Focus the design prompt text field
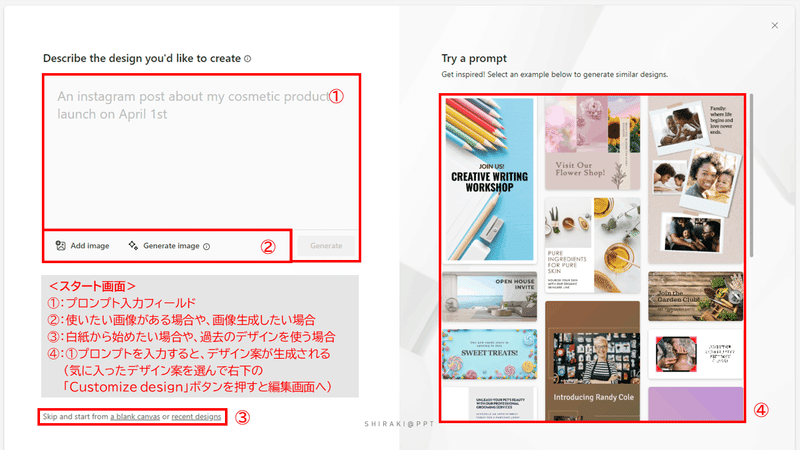Screen dimensions: 800x450 (202, 152)
